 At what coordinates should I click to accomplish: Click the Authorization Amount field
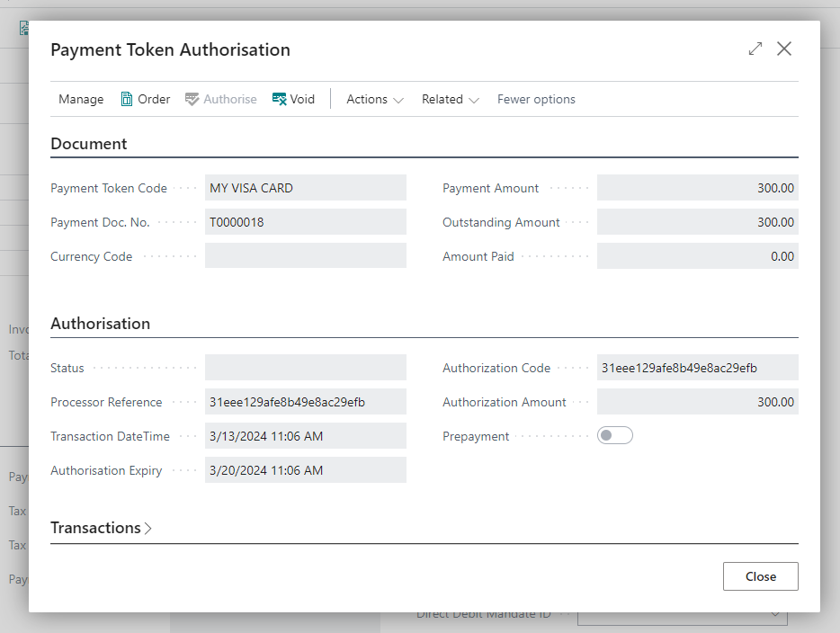click(x=698, y=402)
